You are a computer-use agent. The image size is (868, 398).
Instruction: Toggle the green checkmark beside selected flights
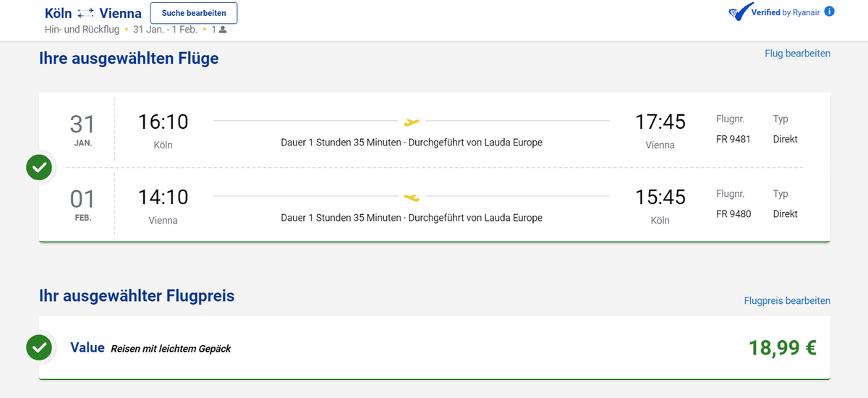point(39,168)
